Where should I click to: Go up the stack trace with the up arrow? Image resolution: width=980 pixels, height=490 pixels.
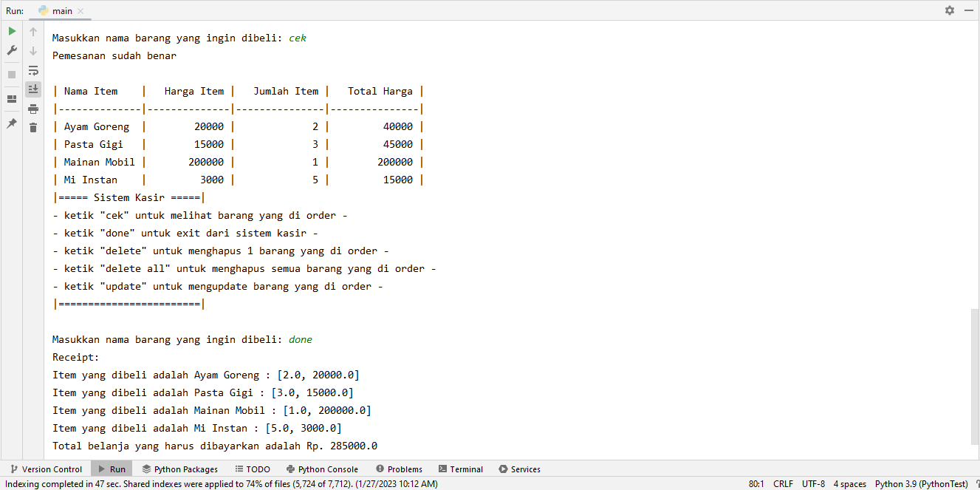[33, 32]
